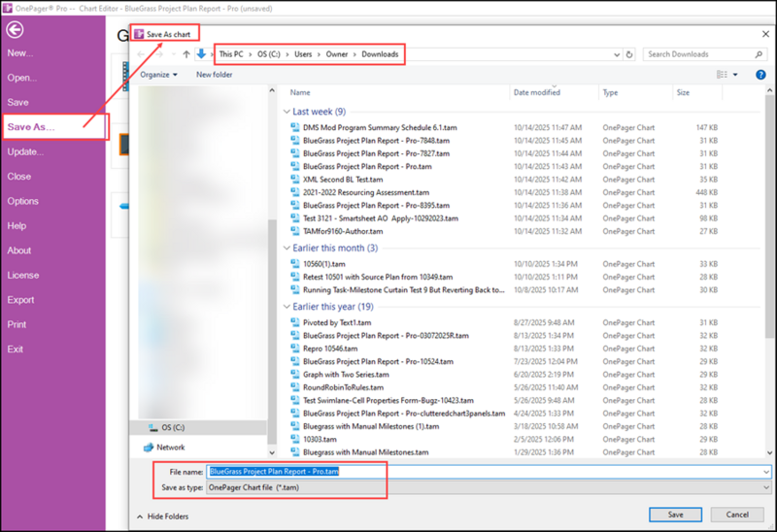Click icon beside Test 3121 - Smartsheet AO file
The image size is (777, 532).
(x=295, y=218)
